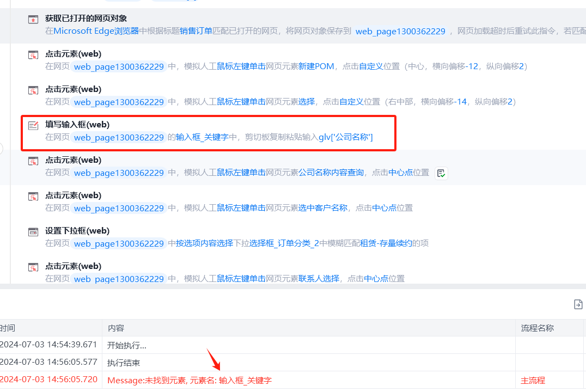Click 中心点 in the 公司名称内容查询 row

pyautogui.click(x=401, y=173)
